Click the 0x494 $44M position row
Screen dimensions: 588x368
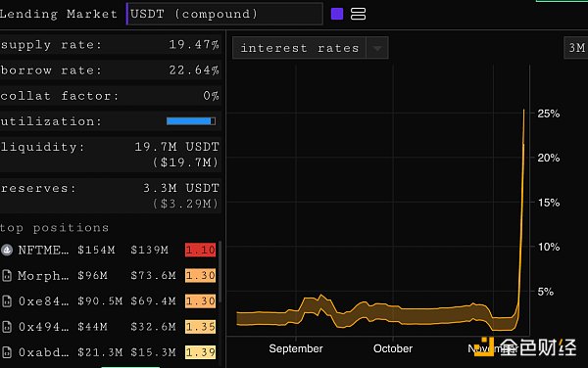click(x=109, y=327)
